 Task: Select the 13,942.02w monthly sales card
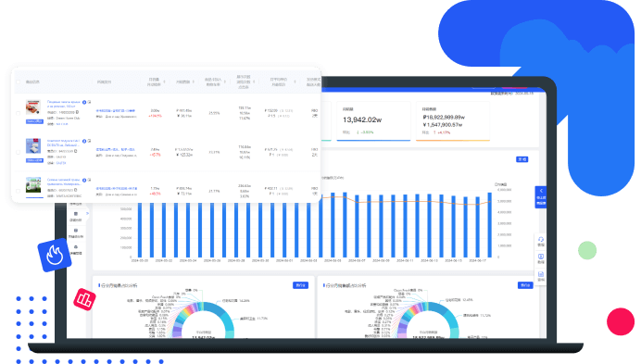[373, 121]
